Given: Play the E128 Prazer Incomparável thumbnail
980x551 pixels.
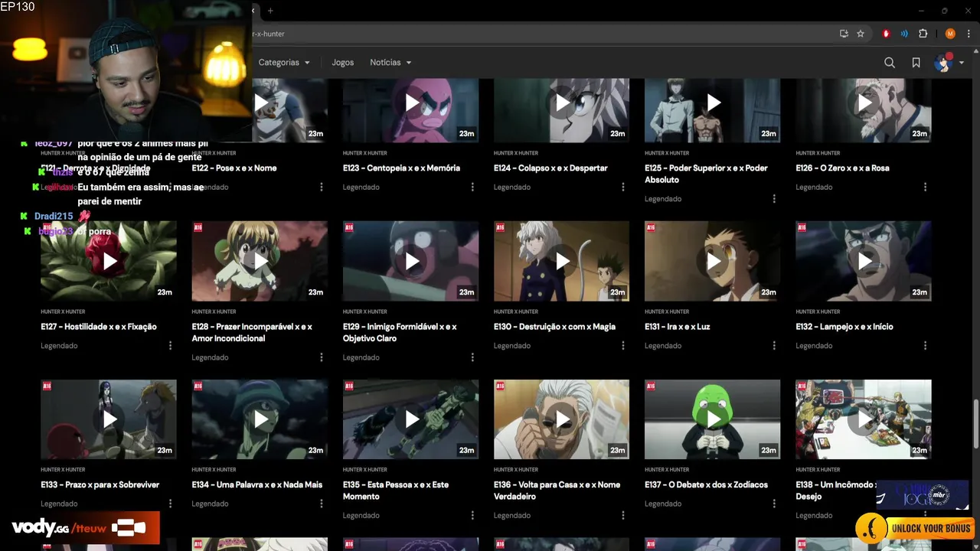Looking at the screenshot, I should tap(260, 261).
